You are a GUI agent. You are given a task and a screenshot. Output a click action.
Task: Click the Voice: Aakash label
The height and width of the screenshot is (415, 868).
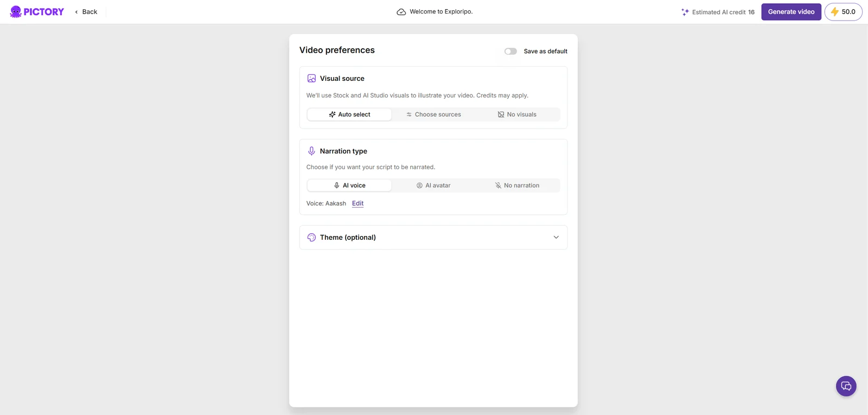(326, 203)
